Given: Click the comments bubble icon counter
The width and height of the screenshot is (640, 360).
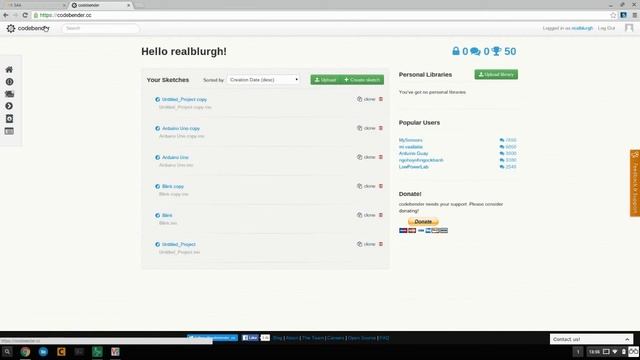Looking at the screenshot, I should click(475, 51).
